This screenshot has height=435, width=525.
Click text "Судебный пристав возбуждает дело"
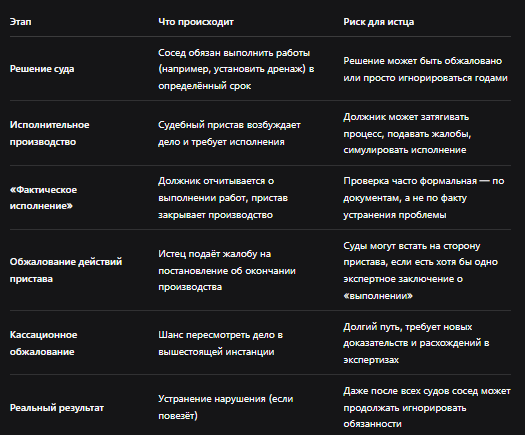point(229,133)
